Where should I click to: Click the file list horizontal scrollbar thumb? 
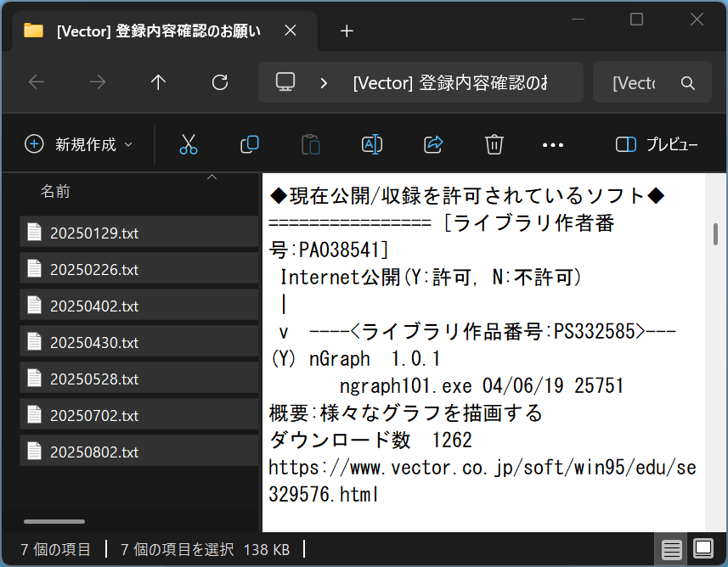point(54,521)
